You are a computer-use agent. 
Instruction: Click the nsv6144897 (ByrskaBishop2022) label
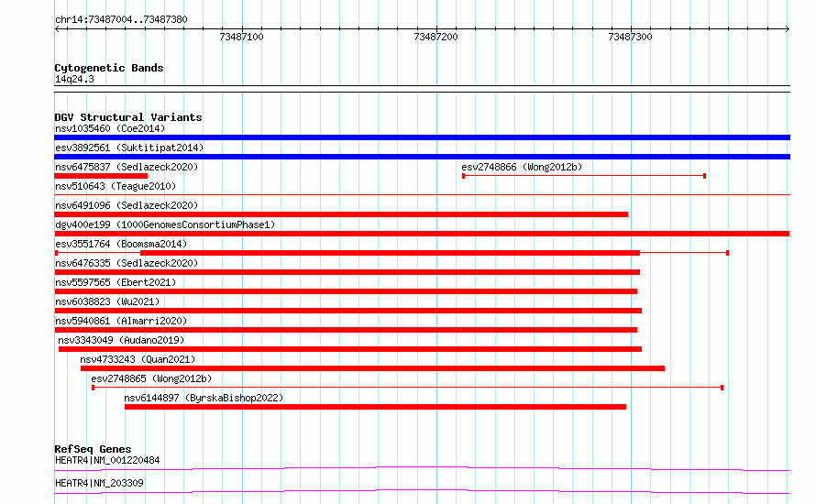(204, 398)
